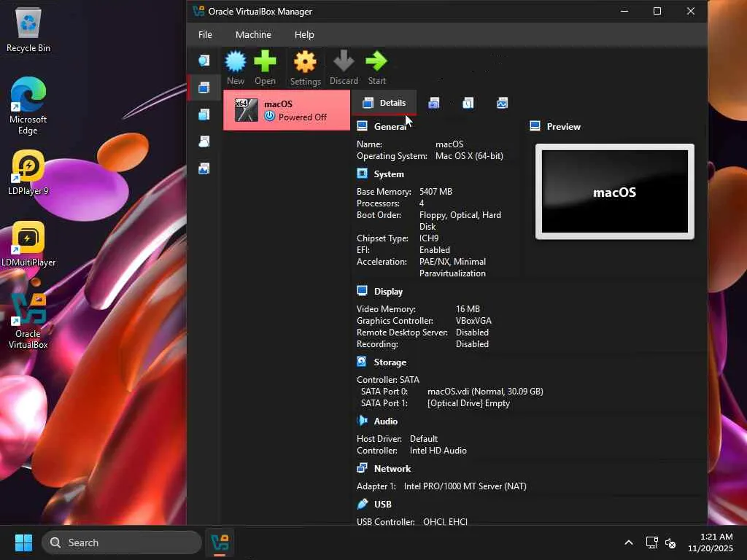Click 'macOS.vdi (Normal, 30.09 GB)' entry
The width and height of the screenshot is (747, 560).
485,392
